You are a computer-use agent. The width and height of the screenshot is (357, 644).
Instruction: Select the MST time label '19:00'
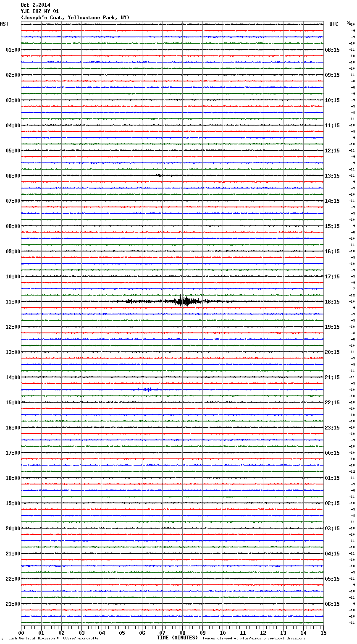coord(13,503)
